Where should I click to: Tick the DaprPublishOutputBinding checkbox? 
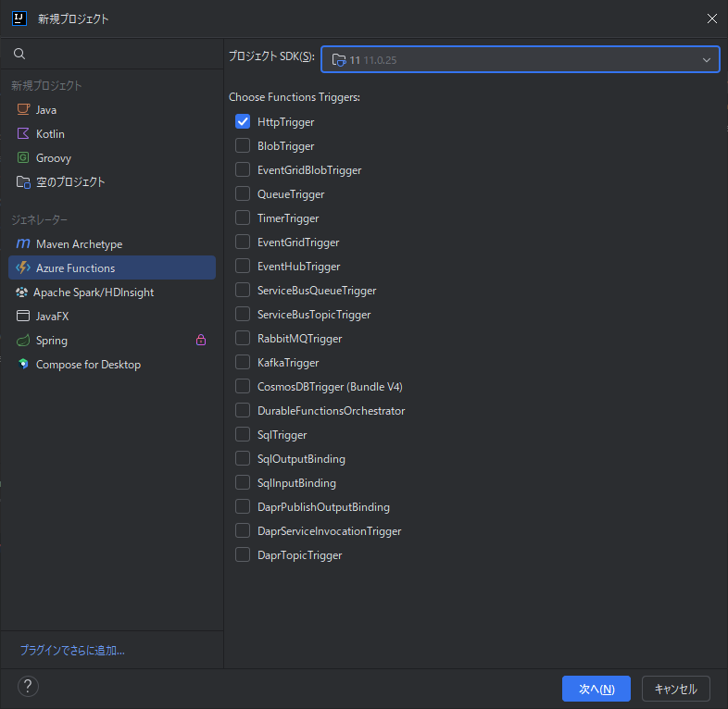243,506
